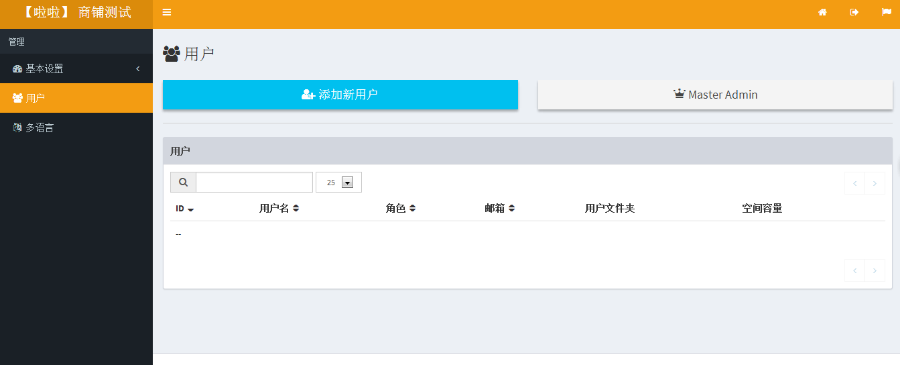Image resolution: width=900 pixels, height=365 pixels.
Task: Select 用户 in the sidebar menu
Action: point(76,98)
